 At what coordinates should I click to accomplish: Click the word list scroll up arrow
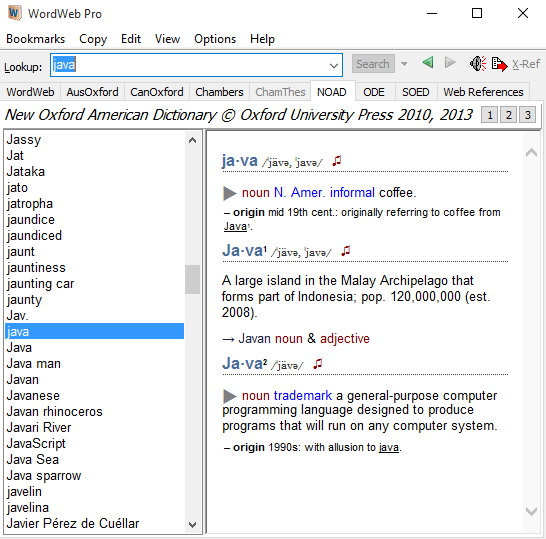192,140
